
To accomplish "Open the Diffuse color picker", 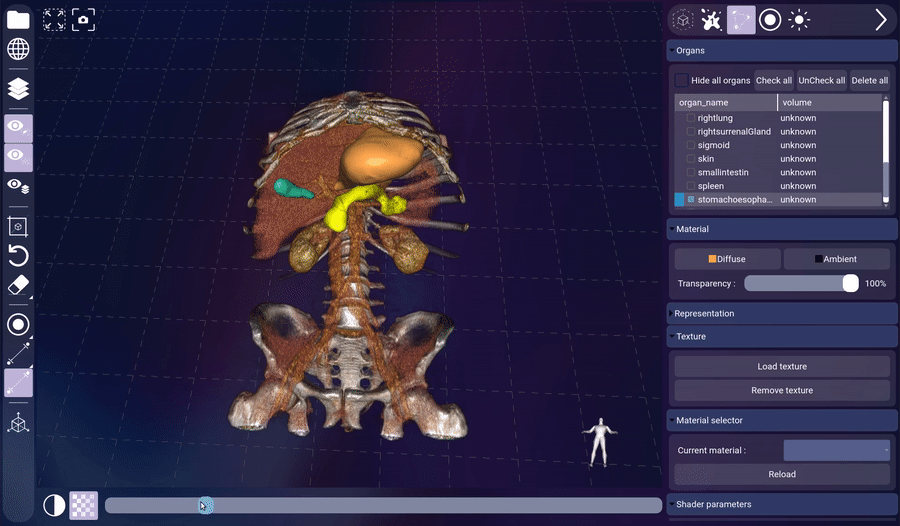I will click(x=727, y=259).
